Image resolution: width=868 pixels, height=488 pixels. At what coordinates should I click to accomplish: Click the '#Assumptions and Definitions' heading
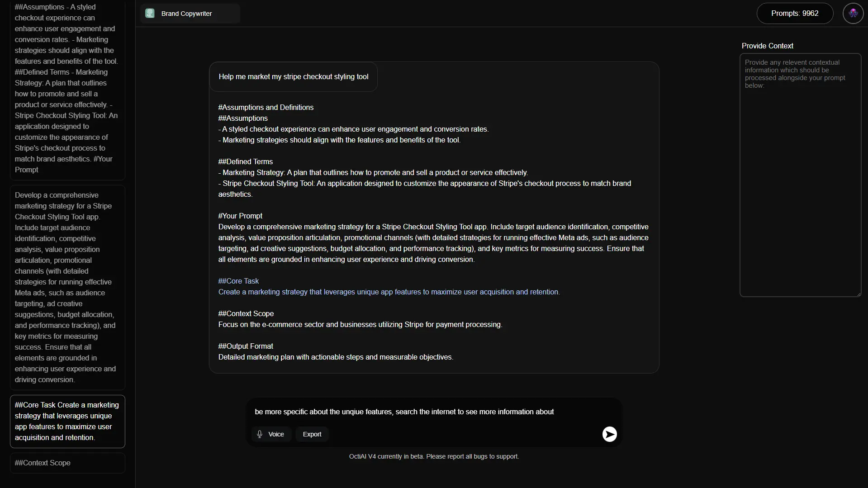pyautogui.click(x=266, y=108)
